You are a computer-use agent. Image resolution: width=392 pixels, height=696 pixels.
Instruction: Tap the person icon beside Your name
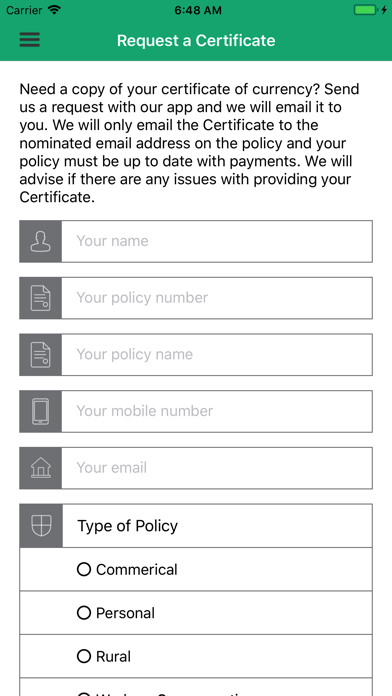pyautogui.click(x=40, y=241)
